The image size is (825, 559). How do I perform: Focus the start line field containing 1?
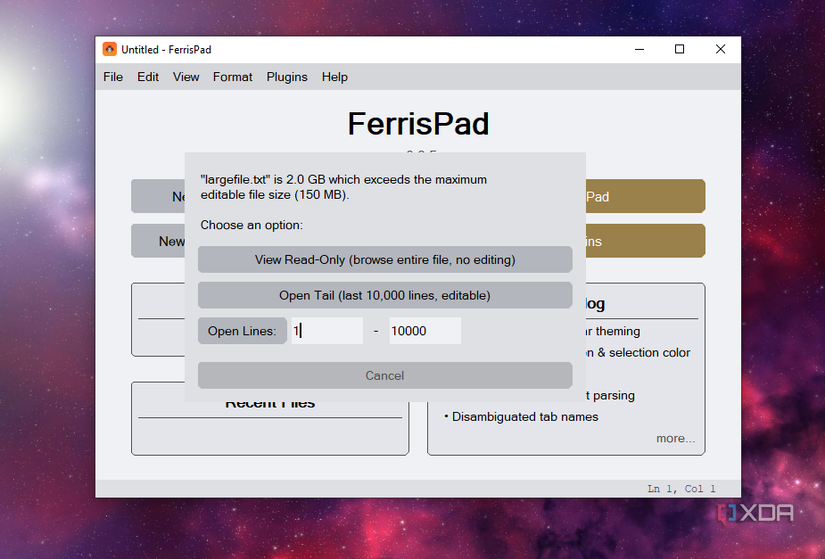(x=327, y=331)
